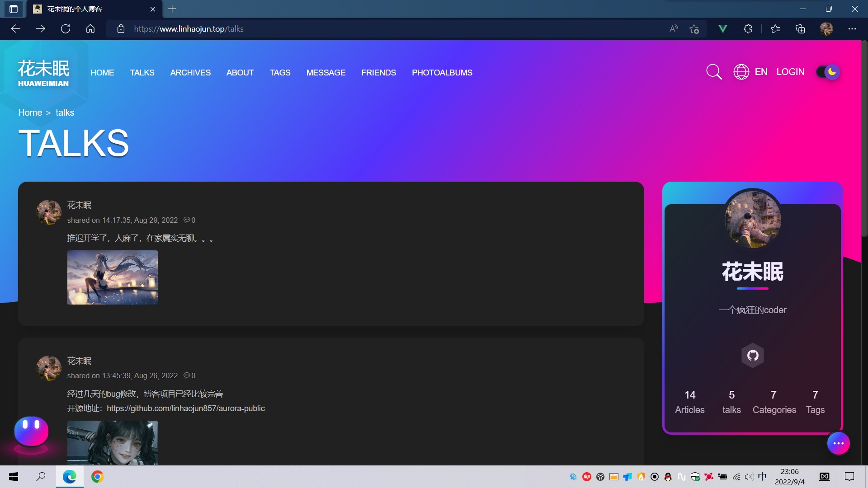
Task: Add this page to favorites star icon
Action: click(694, 29)
